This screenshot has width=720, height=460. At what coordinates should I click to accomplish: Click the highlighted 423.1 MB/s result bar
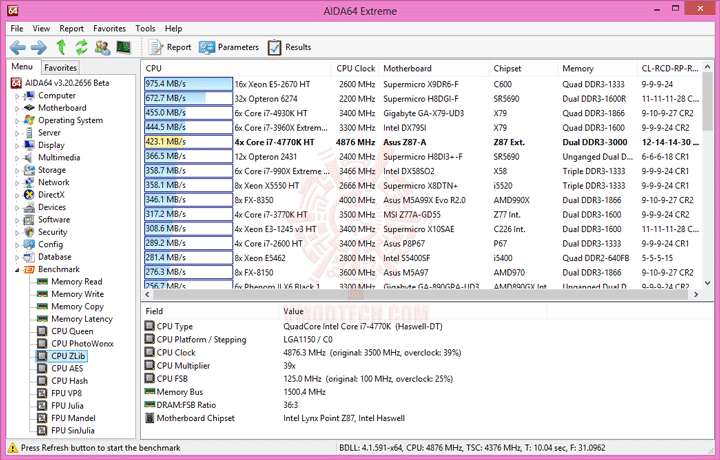(188, 142)
